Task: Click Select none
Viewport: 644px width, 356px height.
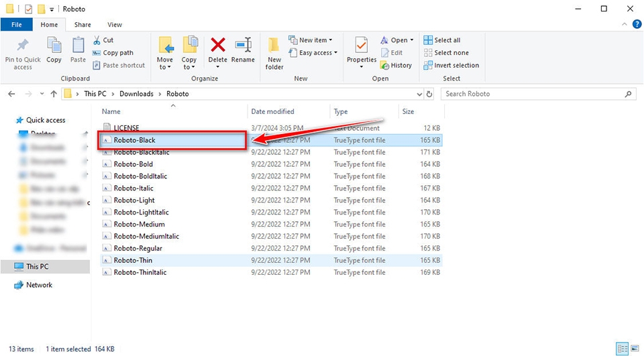Action: pyautogui.click(x=446, y=52)
